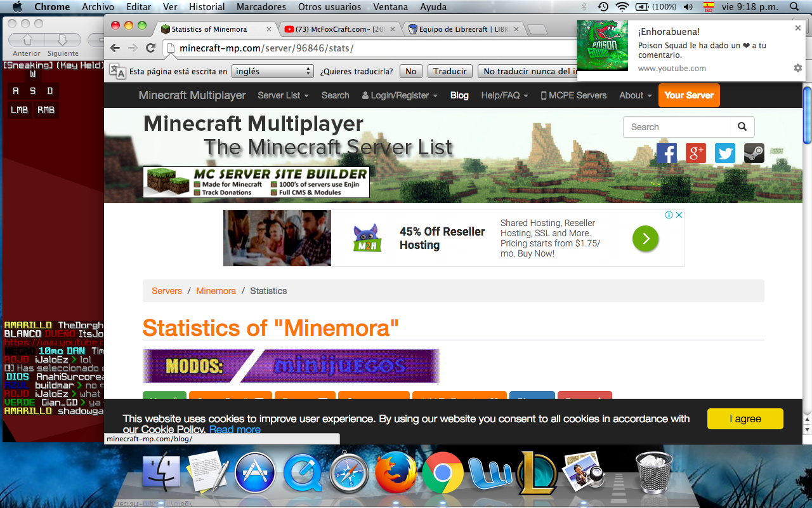Expand the Help/FAQ dropdown
The image size is (812, 508).
point(504,95)
